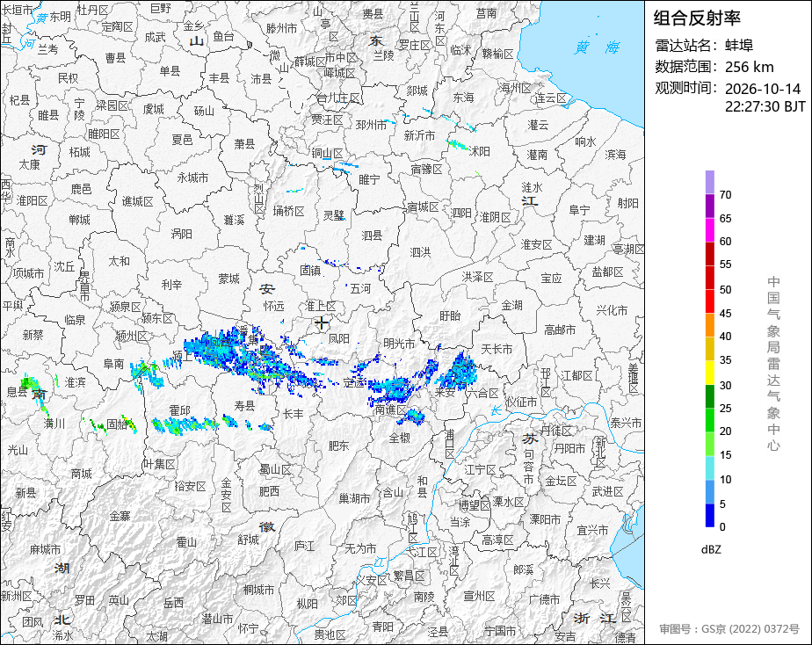This screenshot has width=812, height=645.
Task: Select the 巢湖市 map label
Action: (x=354, y=498)
